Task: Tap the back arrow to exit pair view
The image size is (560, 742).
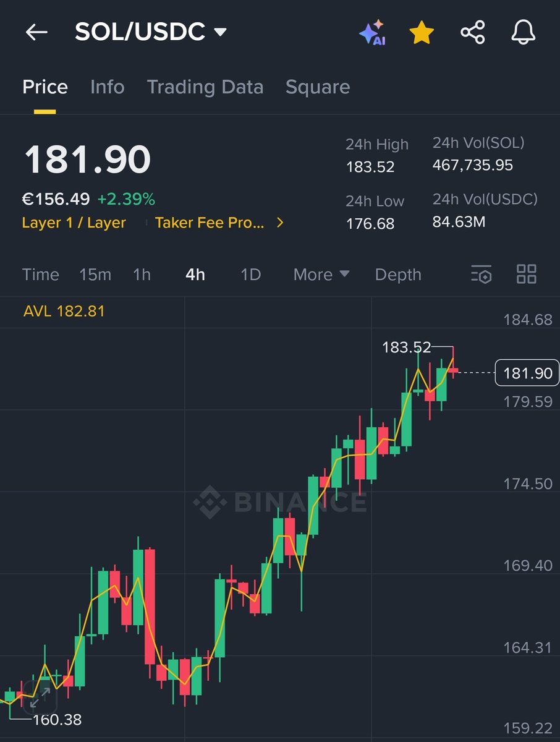Action: (36, 33)
